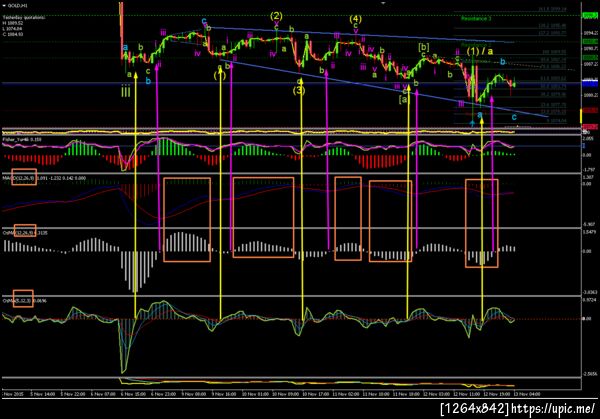Select the 'Resistance 3' level label
Image resolution: width=600 pixels, height=419 pixels.
click(x=476, y=18)
